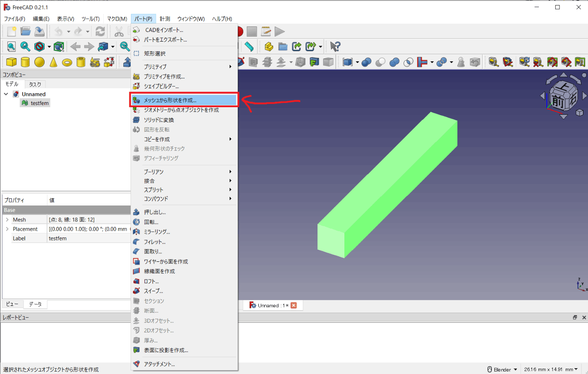Open the redo history dropdown arrow
The image size is (588, 374).
pos(87,32)
